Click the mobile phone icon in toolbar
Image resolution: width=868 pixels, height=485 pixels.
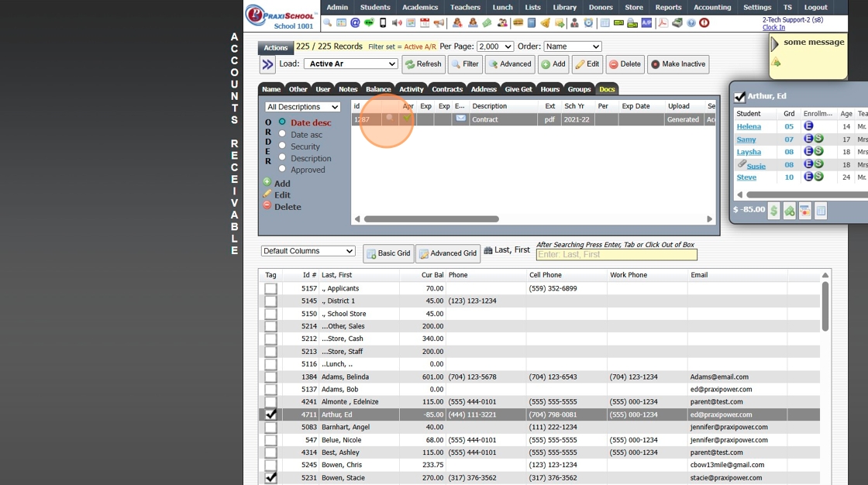coord(383,22)
